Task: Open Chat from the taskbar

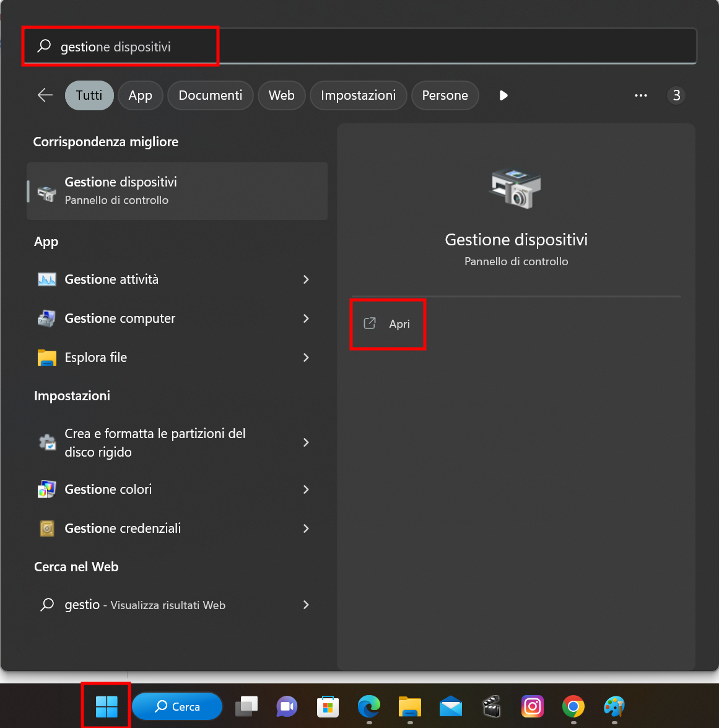Action: click(x=287, y=707)
